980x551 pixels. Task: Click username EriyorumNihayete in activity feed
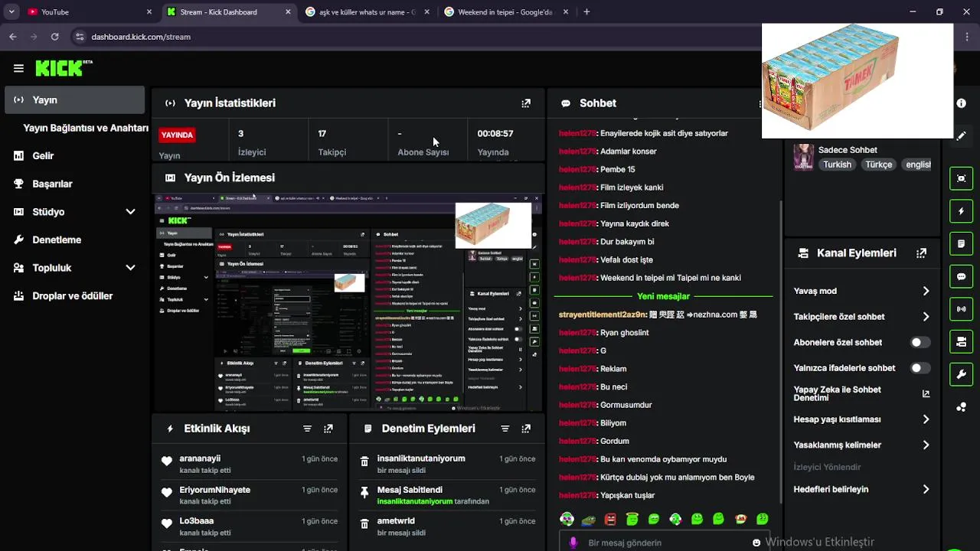pos(215,490)
